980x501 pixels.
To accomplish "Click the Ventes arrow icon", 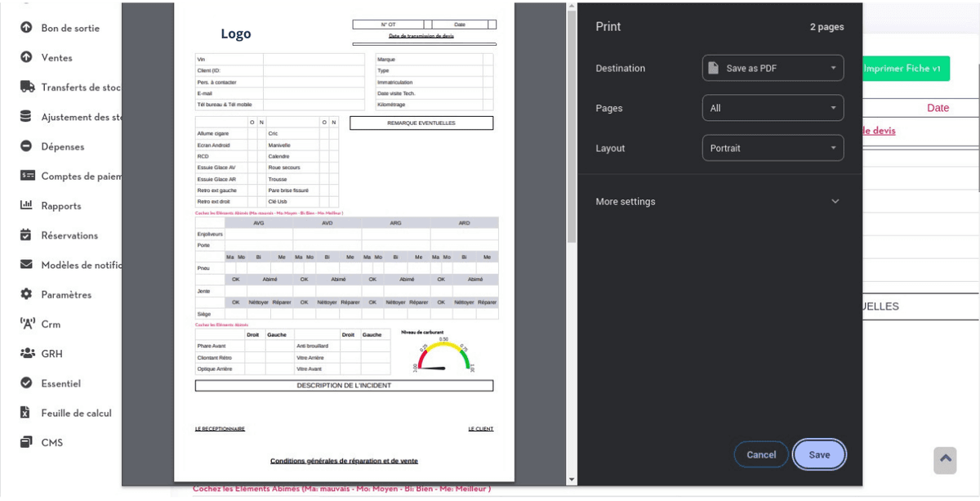I will (26, 57).
